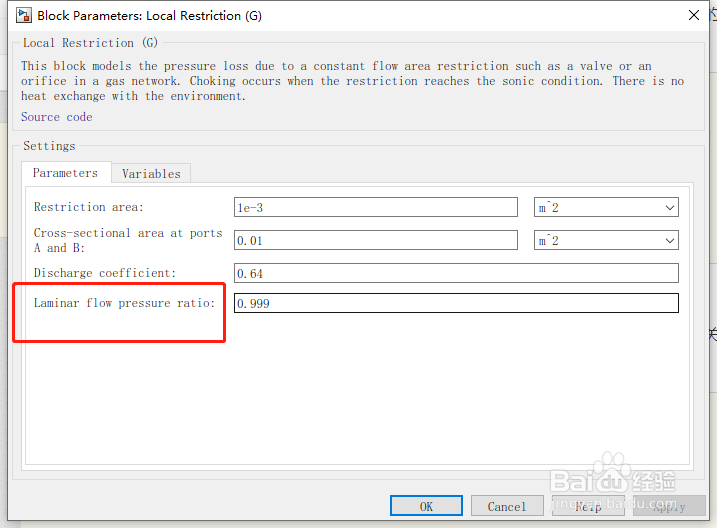Edit the Laminar flow pressure ratio field
This screenshot has height=528, width=717.
456,303
